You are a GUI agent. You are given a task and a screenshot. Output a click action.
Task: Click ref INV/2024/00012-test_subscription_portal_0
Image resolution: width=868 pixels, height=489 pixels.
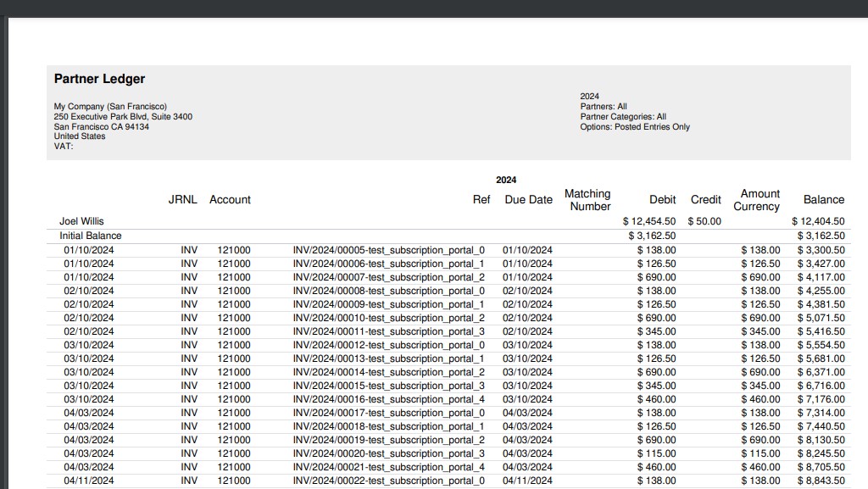388,345
